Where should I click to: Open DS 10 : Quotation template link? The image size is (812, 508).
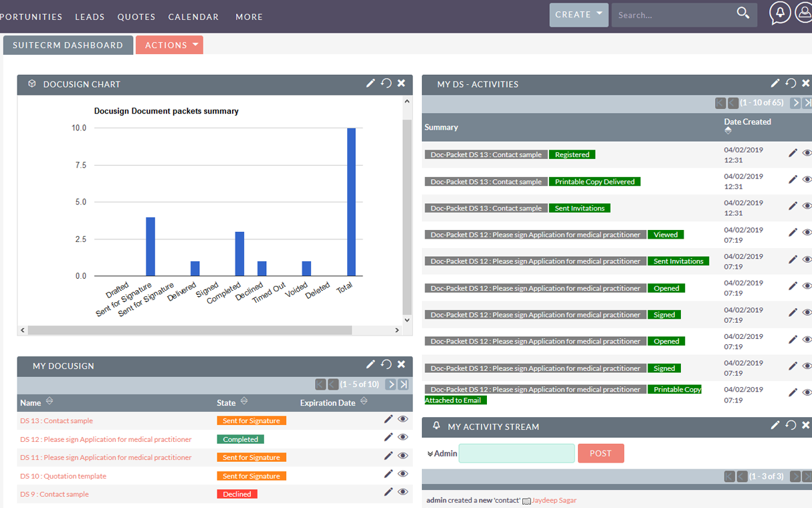click(63, 476)
